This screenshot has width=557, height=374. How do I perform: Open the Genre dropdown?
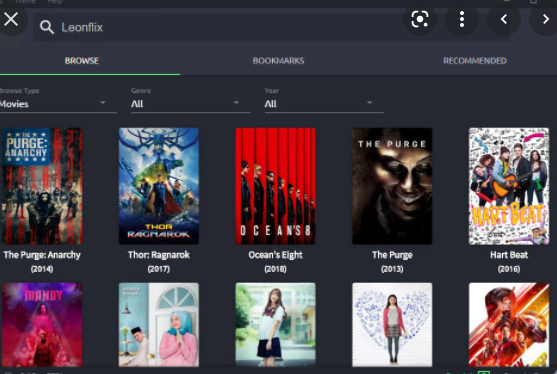[190, 103]
